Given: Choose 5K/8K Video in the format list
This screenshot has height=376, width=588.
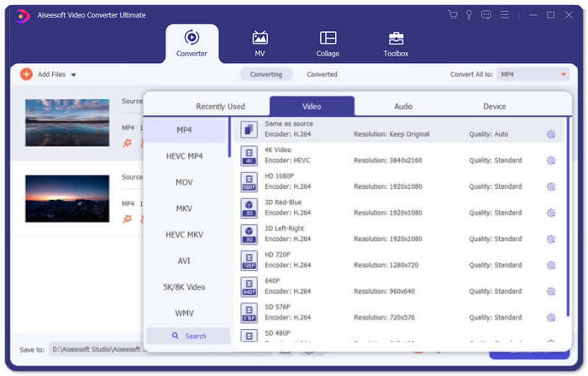Looking at the screenshot, I should coord(184,287).
